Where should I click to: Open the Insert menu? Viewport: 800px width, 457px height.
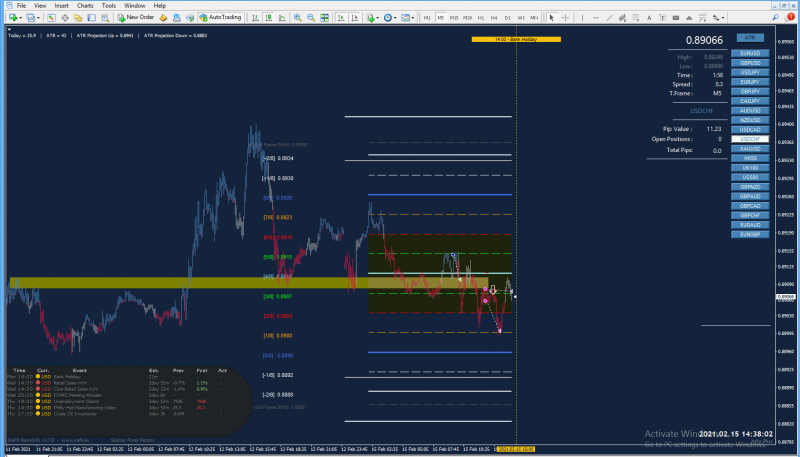62,6
